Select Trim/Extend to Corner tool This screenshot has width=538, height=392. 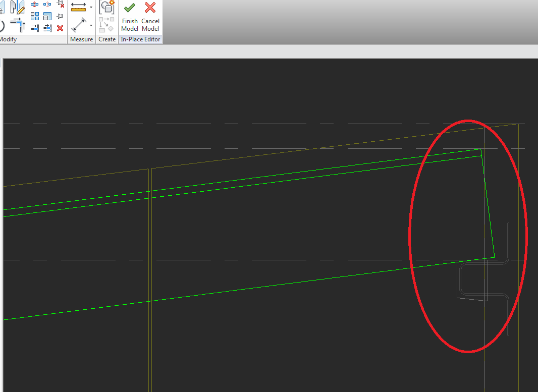coord(18,25)
